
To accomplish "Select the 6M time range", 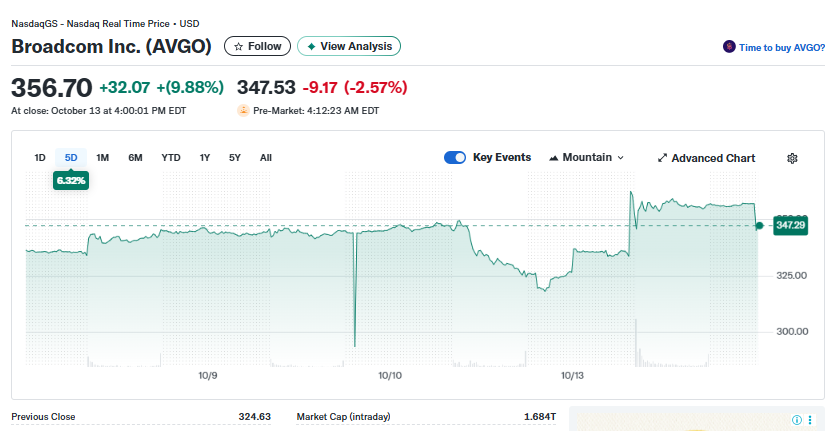I will click(135, 157).
